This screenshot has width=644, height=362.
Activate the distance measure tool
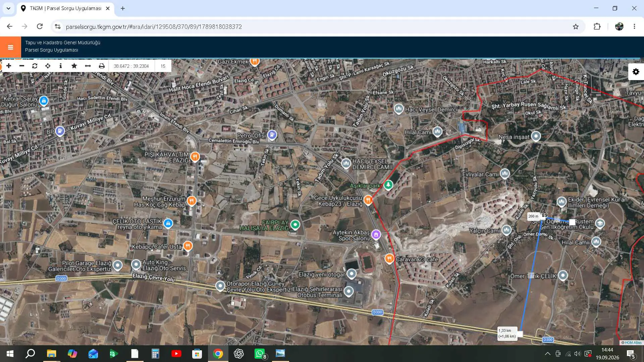88,66
